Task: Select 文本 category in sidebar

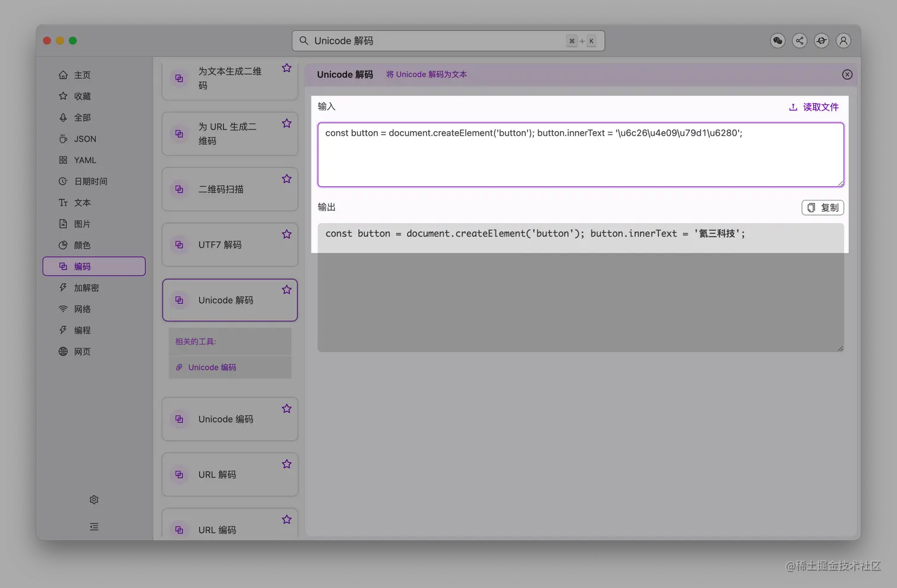Action: (94, 203)
